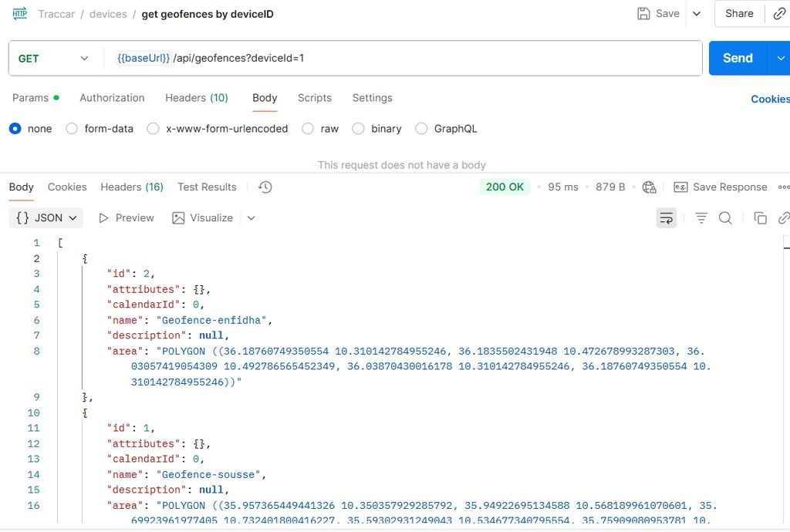Viewport: 790px width, 532px height.
Task: Select the raw body option
Action: [308, 129]
